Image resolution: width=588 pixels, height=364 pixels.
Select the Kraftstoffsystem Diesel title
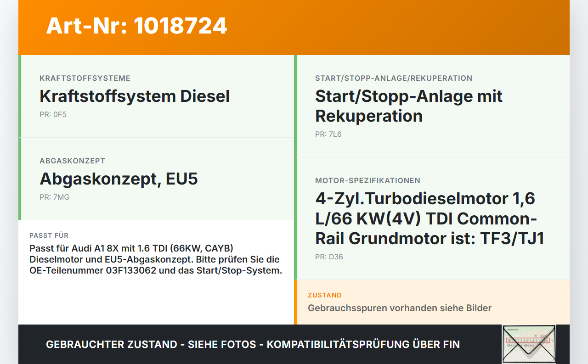tap(135, 96)
